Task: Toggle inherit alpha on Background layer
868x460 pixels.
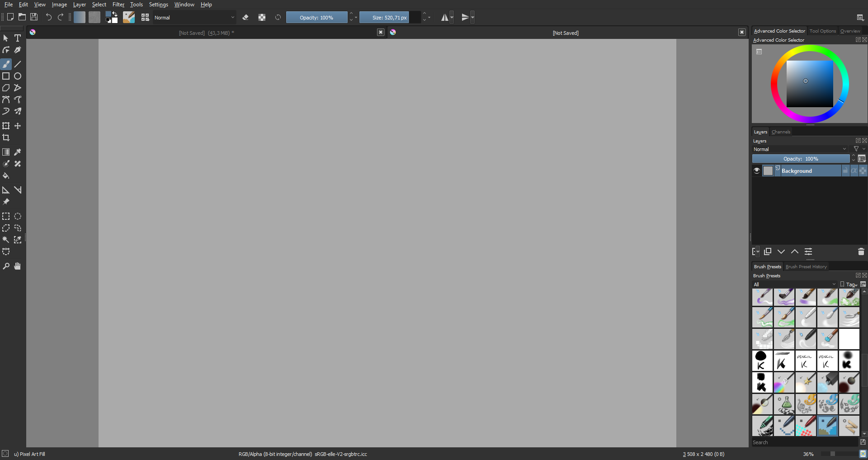Action: coord(854,171)
